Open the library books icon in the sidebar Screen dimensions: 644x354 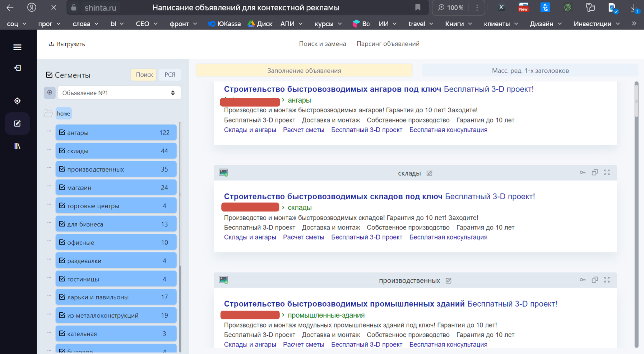click(x=17, y=146)
